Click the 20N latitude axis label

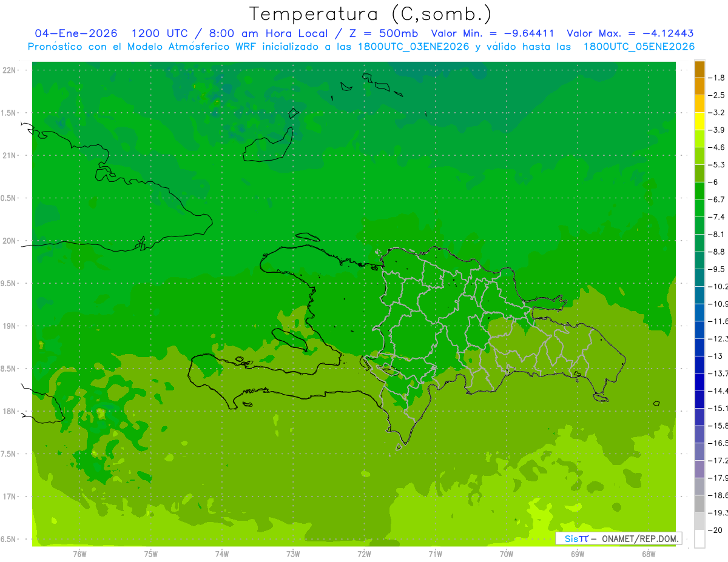pos(9,241)
